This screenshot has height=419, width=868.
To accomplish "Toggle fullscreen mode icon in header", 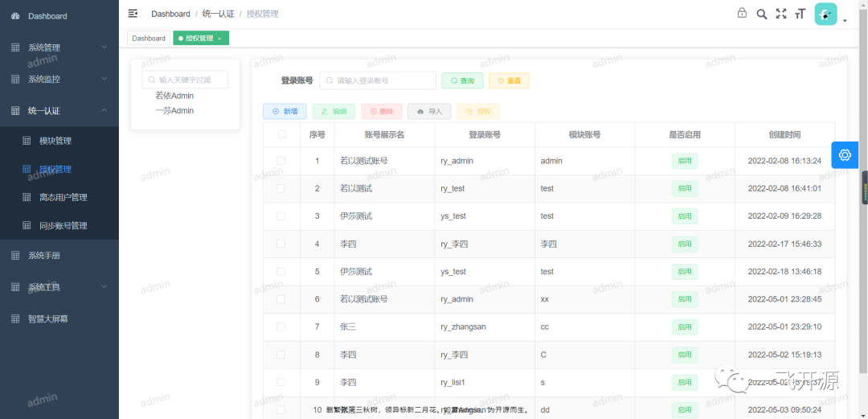I will point(781,14).
